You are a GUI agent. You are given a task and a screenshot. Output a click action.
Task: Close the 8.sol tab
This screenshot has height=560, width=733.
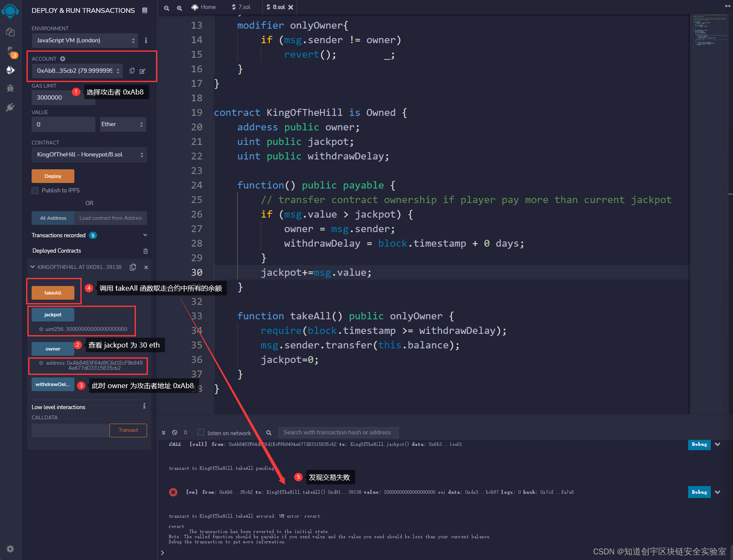[291, 7]
